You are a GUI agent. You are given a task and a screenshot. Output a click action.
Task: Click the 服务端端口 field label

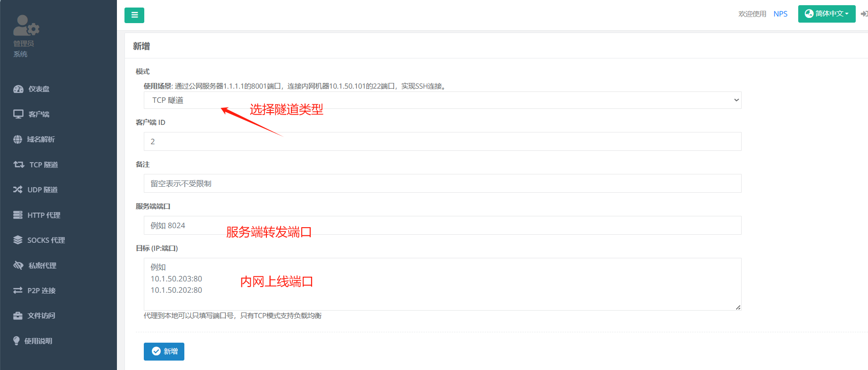pyautogui.click(x=153, y=206)
